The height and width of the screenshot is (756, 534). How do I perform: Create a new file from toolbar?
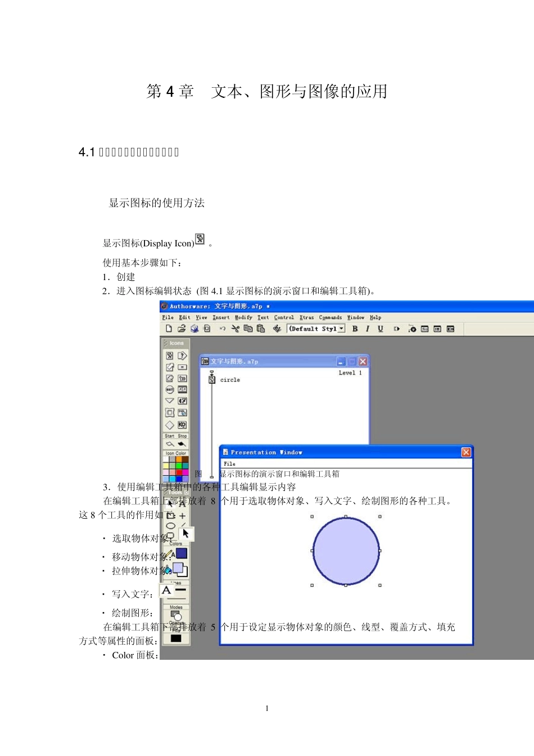169,328
